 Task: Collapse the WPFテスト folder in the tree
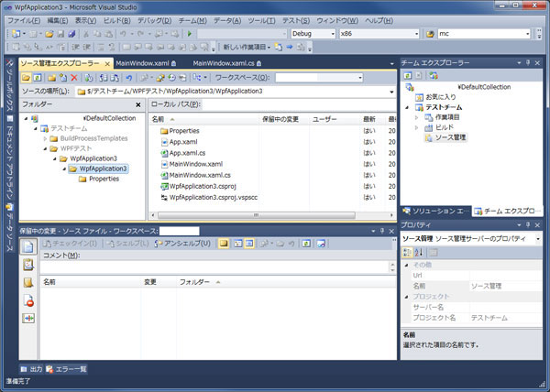pyautogui.click(x=42, y=147)
